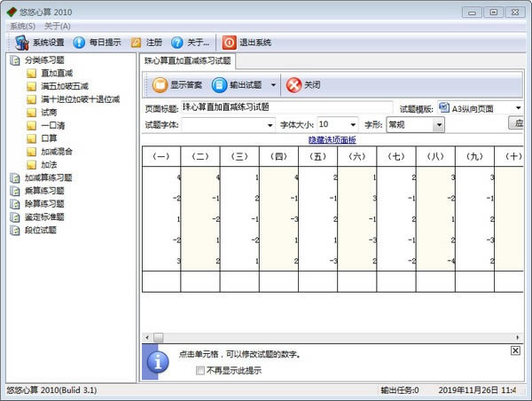
Task: Open 系统设置 from the toolbar
Action: click(40, 42)
